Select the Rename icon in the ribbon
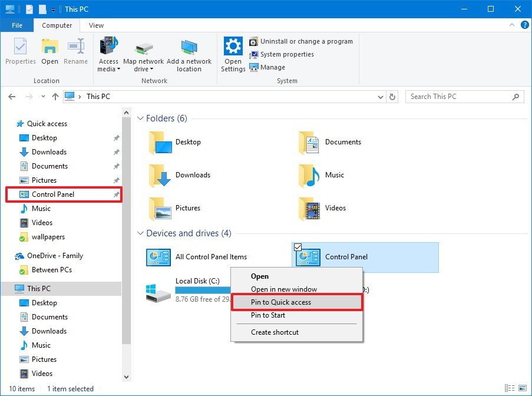This screenshot has width=532, height=396. (76, 53)
